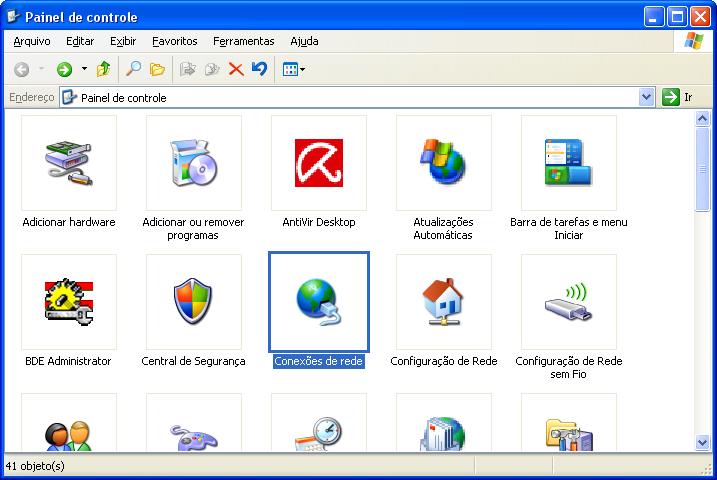Click the Configuração de Rede sem Fio label
This screenshot has width=717, height=480.
click(x=568, y=368)
